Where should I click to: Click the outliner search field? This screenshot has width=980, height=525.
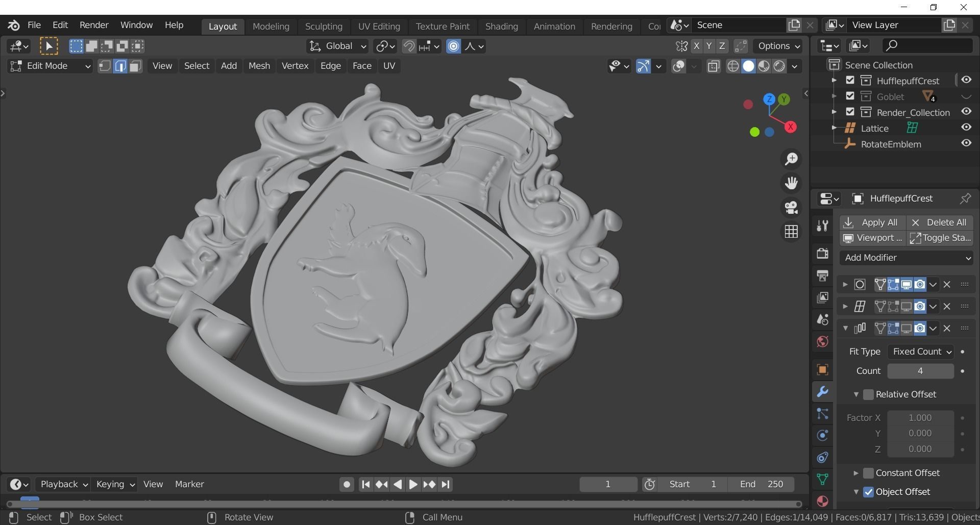pos(927,46)
